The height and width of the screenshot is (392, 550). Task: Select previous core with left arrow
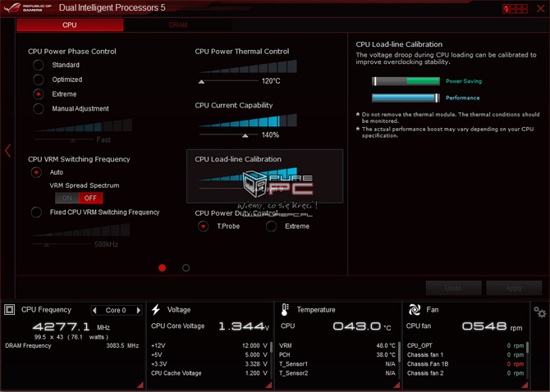(x=94, y=310)
